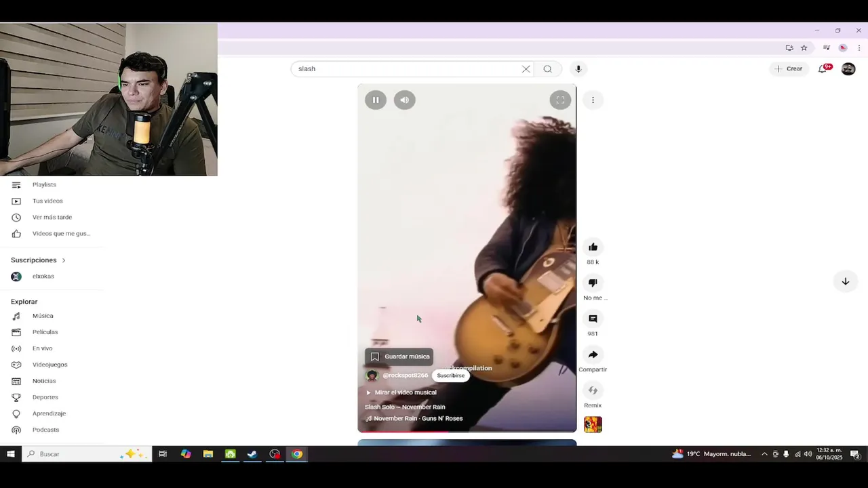Open the Crear menu
The height and width of the screenshot is (488, 868).
(x=789, y=68)
